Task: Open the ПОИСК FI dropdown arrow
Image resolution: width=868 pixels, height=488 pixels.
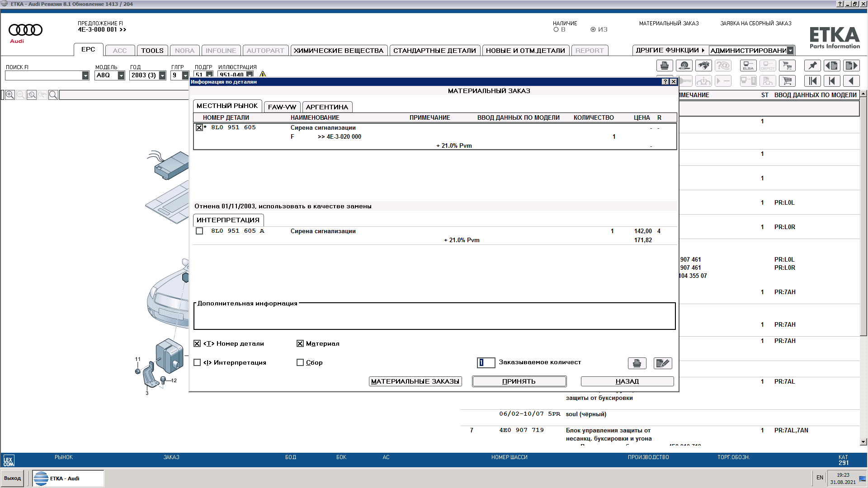Action: tap(85, 75)
